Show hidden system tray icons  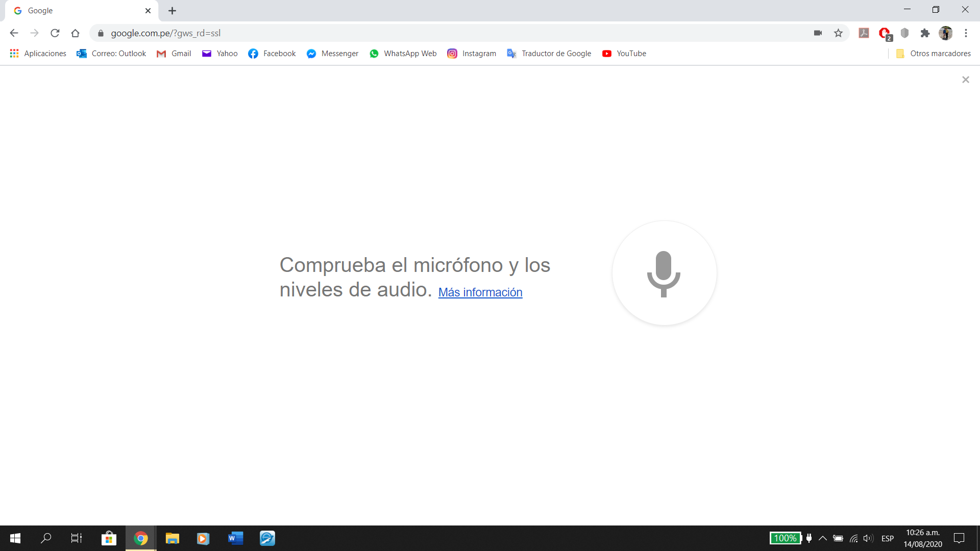click(822, 538)
